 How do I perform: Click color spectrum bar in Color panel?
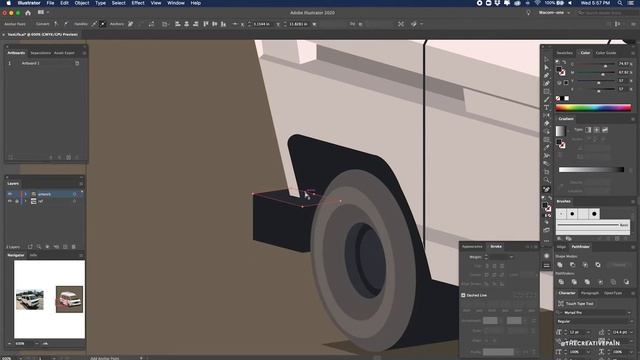pyautogui.click(x=593, y=108)
